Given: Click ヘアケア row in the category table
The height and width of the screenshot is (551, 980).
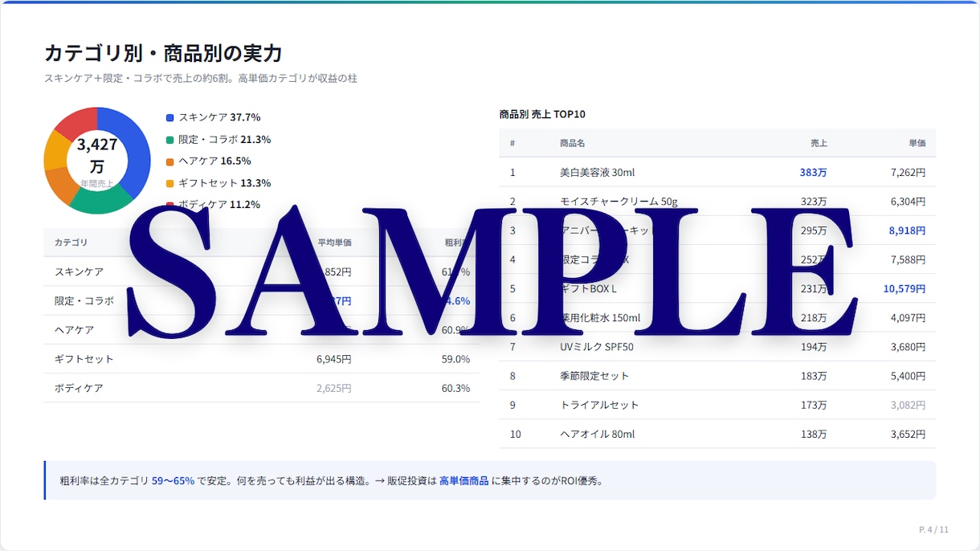Looking at the screenshot, I should [x=262, y=330].
